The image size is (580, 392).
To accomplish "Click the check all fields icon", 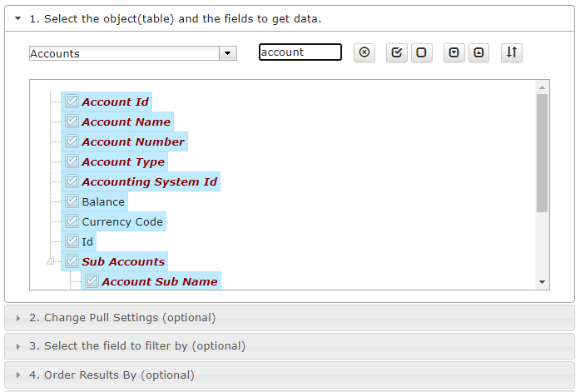I will coord(397,52).
